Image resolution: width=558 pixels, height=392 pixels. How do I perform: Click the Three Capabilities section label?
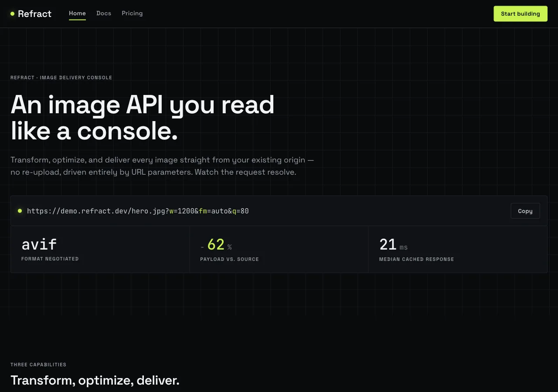coord(38,365)
